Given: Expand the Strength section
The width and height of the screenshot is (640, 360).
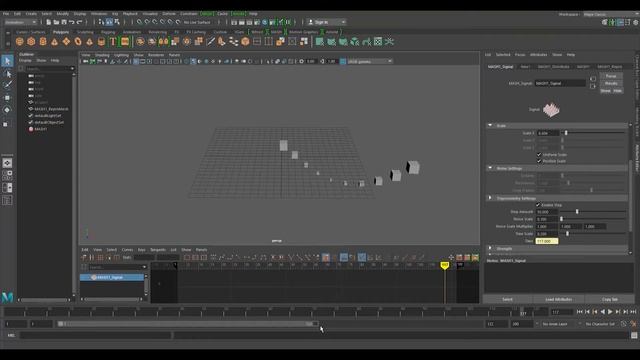Looking at the screenshot, I should (x=490, y=249).
